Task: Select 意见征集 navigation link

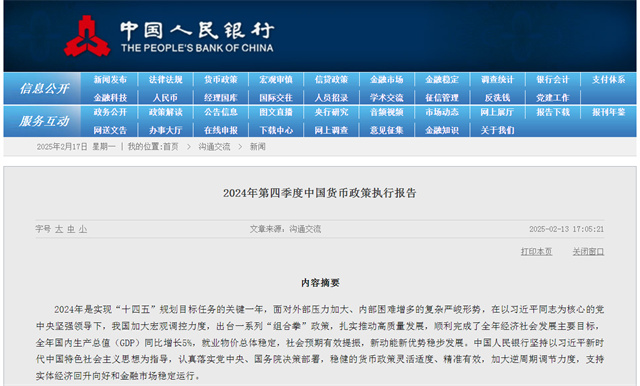Action: [387, 131]
